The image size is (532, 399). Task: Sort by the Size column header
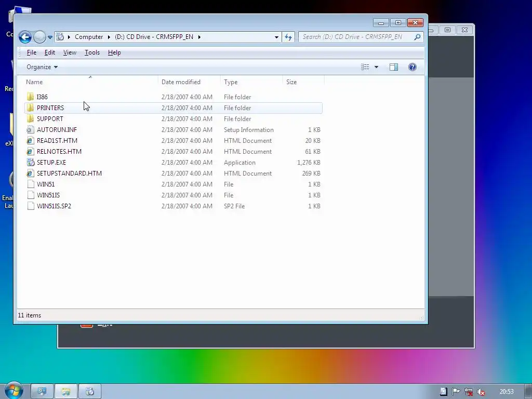pos(303,82)
